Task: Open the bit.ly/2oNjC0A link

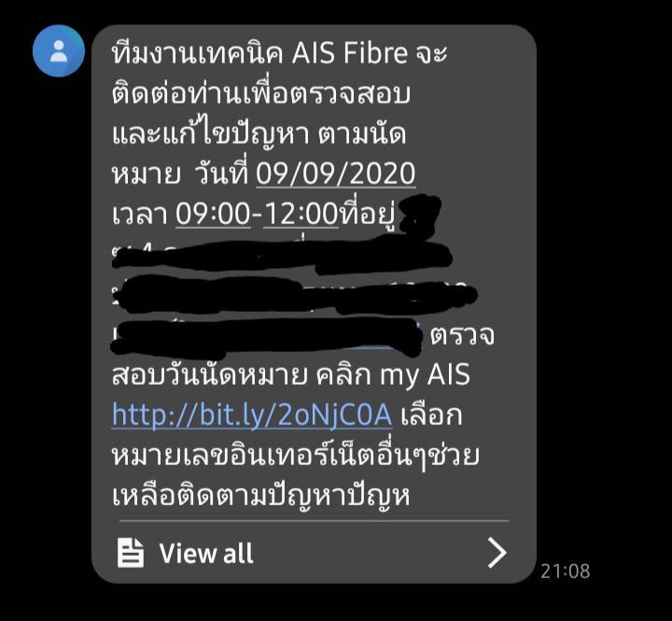Action: click(x=252, y=415)
